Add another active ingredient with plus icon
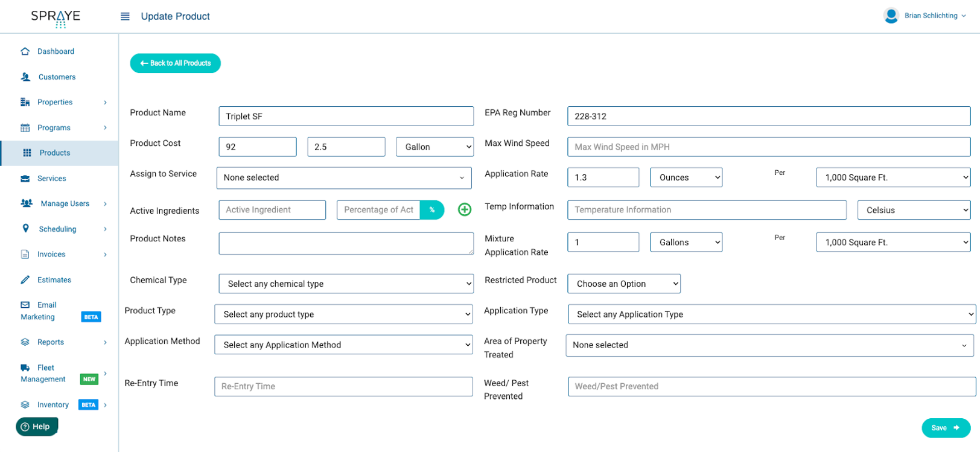 465,209
